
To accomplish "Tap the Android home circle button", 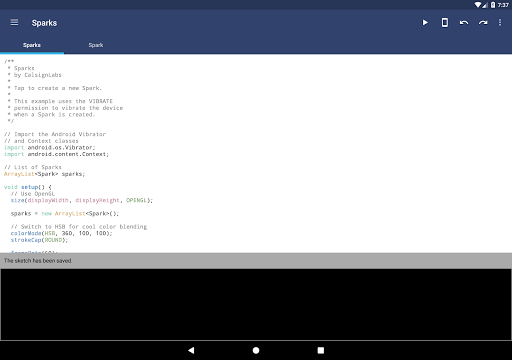I will point(256,350).
